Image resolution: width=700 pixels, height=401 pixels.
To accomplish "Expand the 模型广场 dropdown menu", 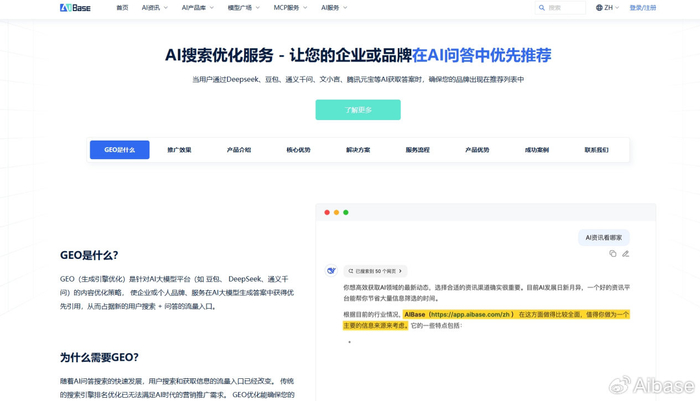I will (243, 8).
